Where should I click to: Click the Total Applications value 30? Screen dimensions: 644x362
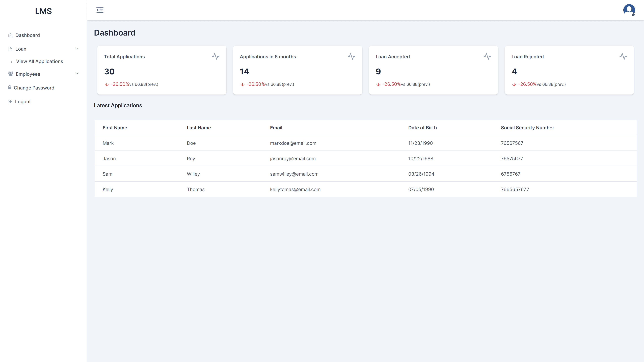click(x=109, y=71)
